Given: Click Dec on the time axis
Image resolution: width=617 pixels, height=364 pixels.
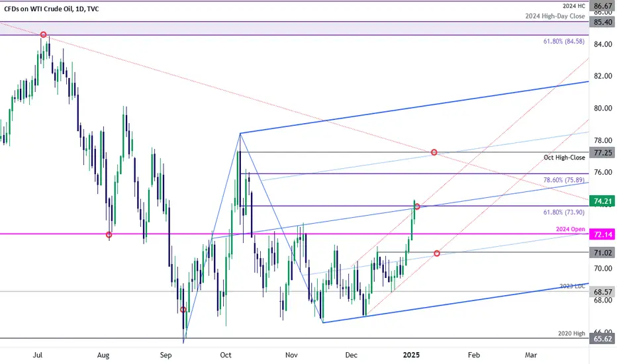Looking at the screenshot, I should tap(351, 355).
